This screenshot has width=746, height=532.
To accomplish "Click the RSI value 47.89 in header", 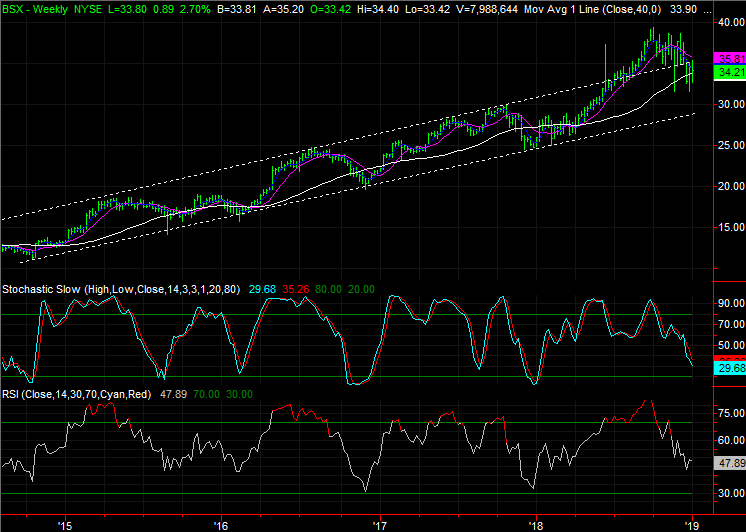I will coord(173,394).
